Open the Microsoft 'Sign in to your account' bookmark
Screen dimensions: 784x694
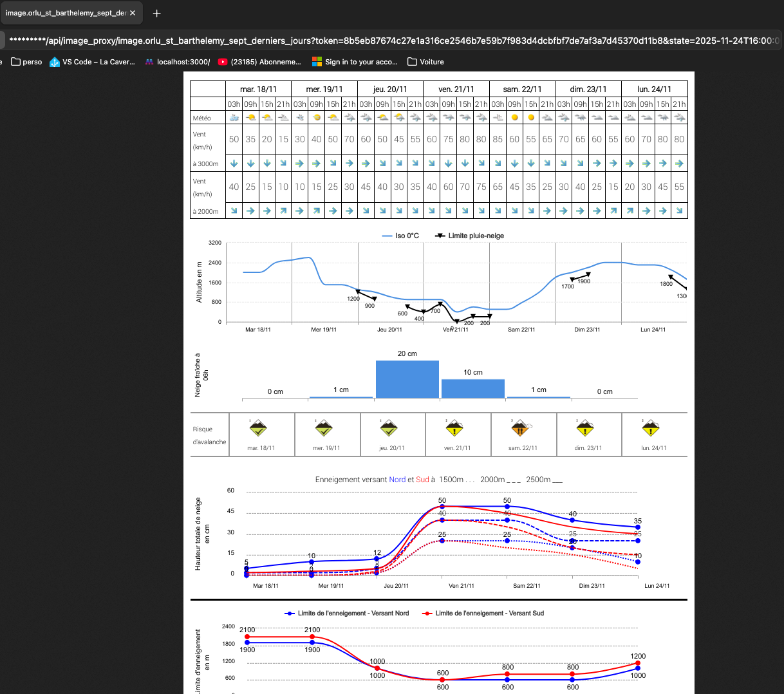coord(355,62)
